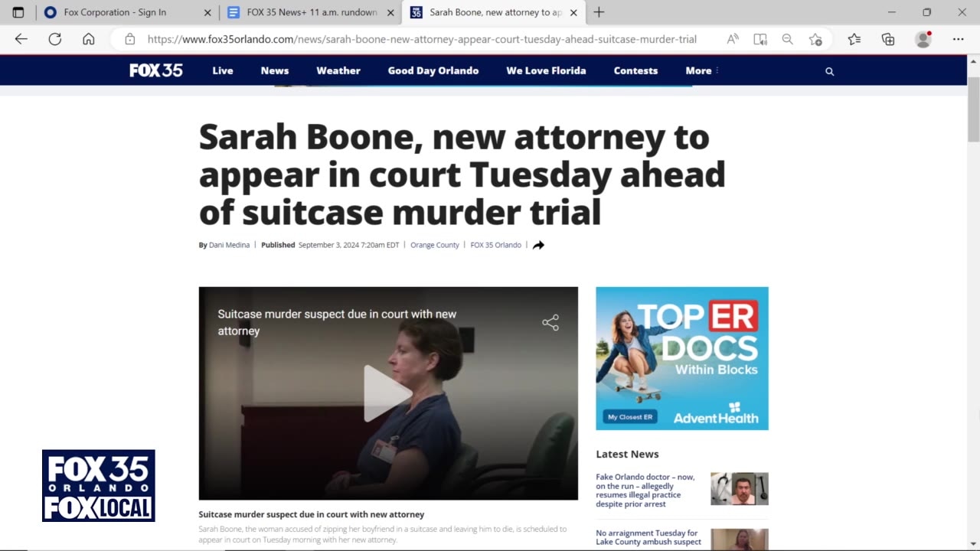
Task: Open the Orange County link
Action: pyautogui.click(x=435, y=245)
